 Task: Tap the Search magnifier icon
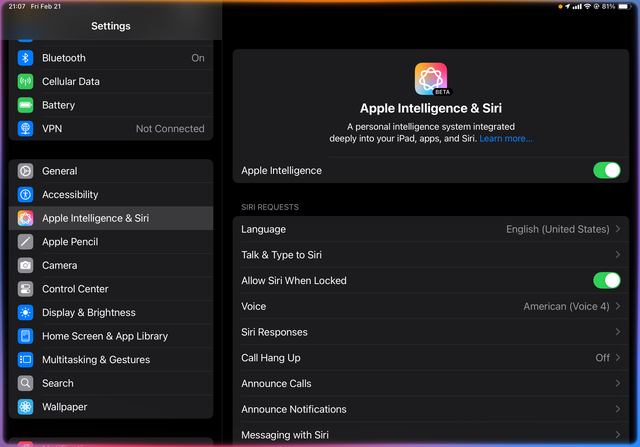pos(25,383)
